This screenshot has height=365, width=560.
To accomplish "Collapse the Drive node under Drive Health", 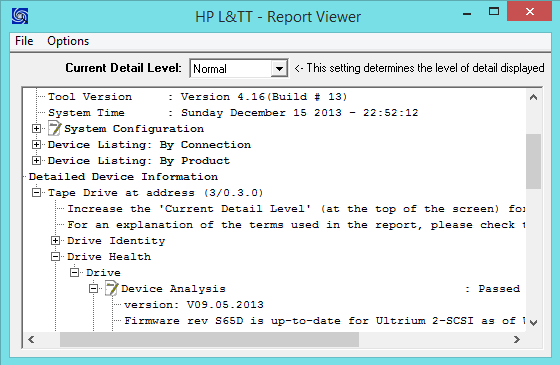I will click(x=74, y=272).
